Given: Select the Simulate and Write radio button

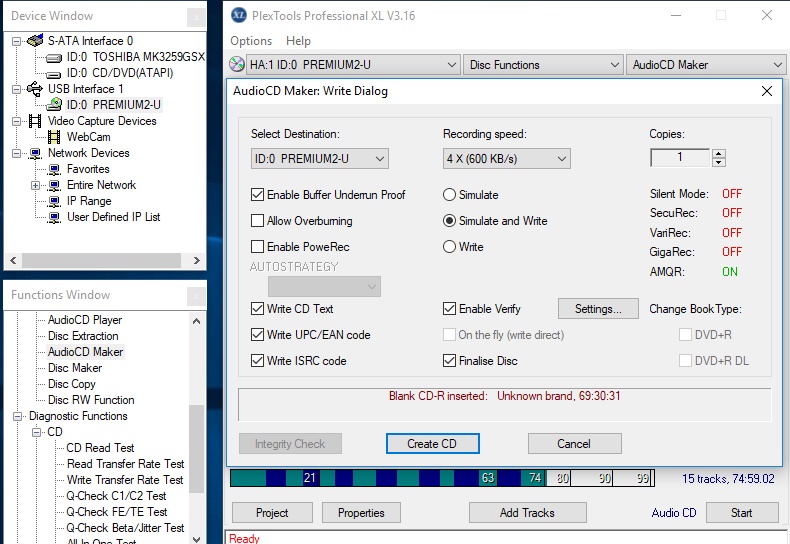Looking at the screenshot, I should pos(449,221).
